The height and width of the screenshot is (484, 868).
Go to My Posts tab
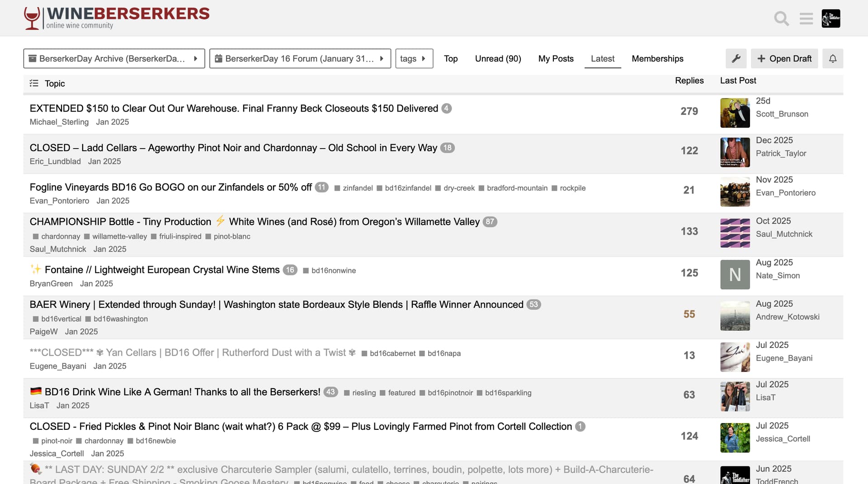tap(556, 59)
